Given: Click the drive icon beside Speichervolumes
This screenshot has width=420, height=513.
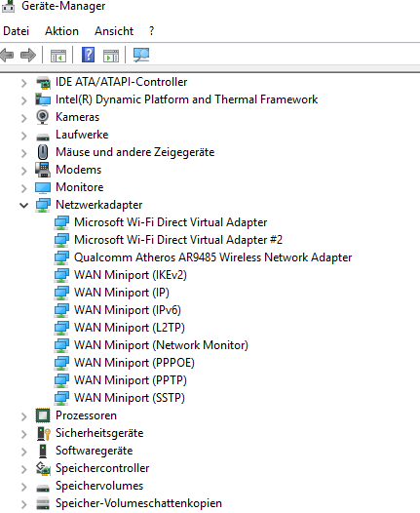Looking at the screenshot, I should pyautogui.click(x=43, y=488).
